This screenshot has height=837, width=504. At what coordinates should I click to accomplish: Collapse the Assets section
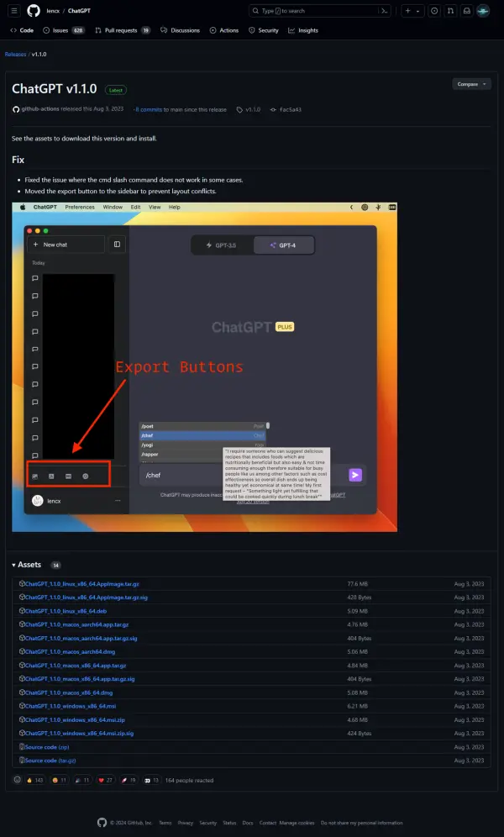coord(27,565)
